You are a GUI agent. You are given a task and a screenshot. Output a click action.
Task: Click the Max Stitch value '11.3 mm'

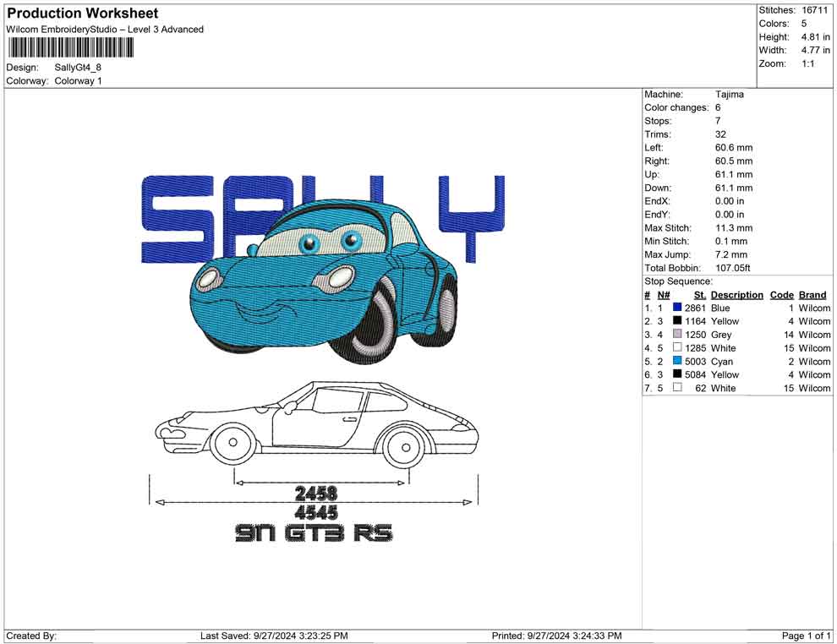click(x=734, y=228)
